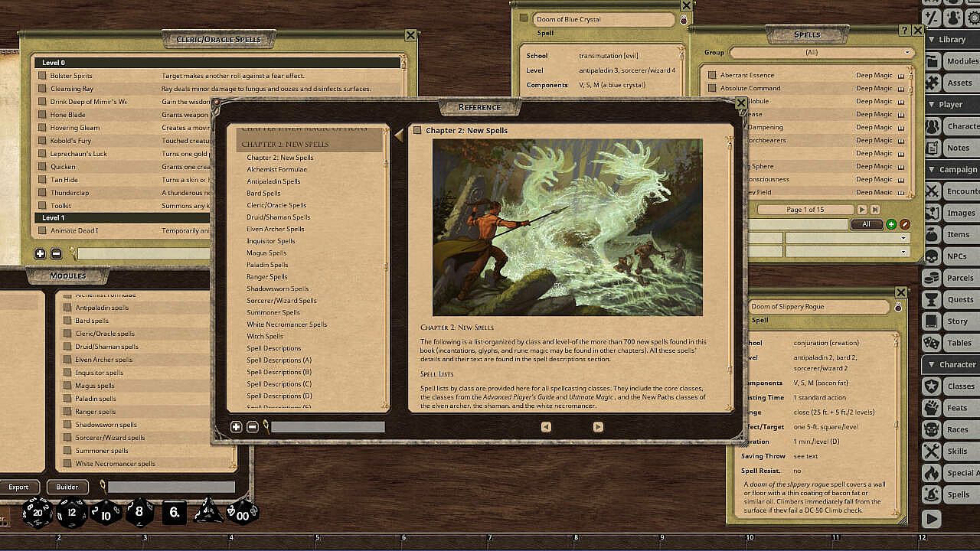Open Spell Descriptions (A) in Reference index
980x551 pixels.
coord(279,360)
